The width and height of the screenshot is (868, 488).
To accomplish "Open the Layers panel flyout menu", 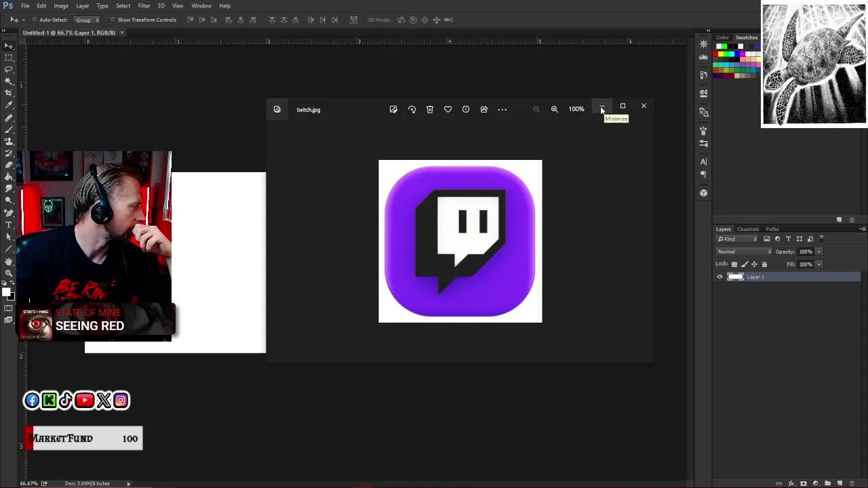I will [863, 229].
